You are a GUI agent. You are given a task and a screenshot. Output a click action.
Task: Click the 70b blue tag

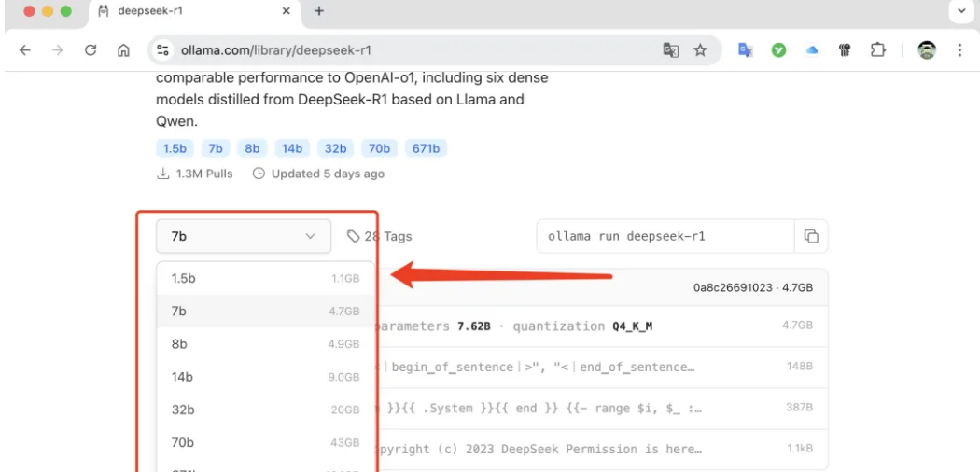coord(379,148)
